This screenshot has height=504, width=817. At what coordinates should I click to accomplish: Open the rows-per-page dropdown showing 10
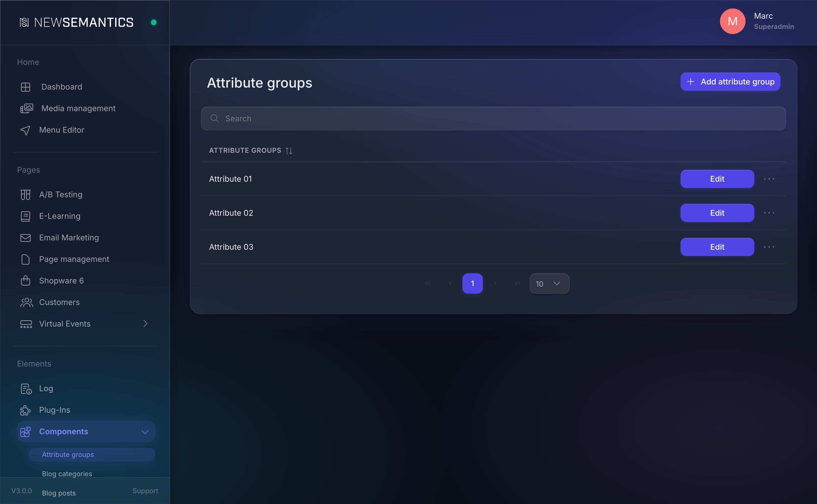[x=549, y=284]
